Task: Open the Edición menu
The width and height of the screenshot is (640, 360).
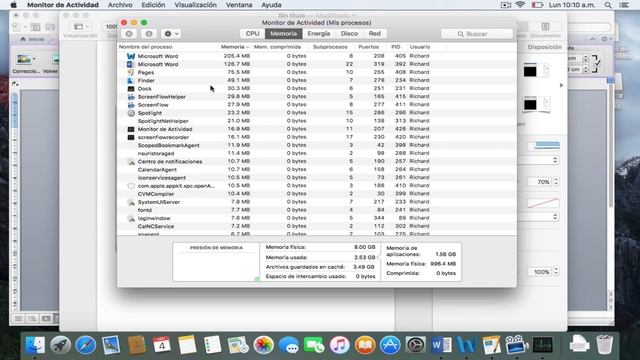Action: 153,5
